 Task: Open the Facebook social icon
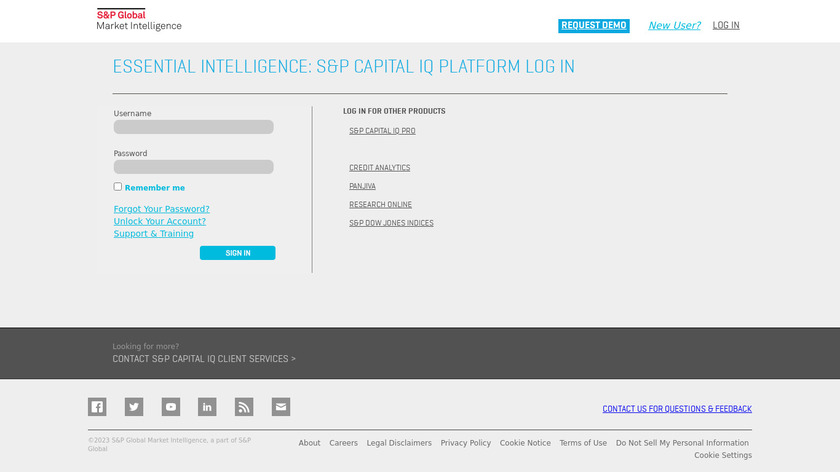(x=97, y=407)
